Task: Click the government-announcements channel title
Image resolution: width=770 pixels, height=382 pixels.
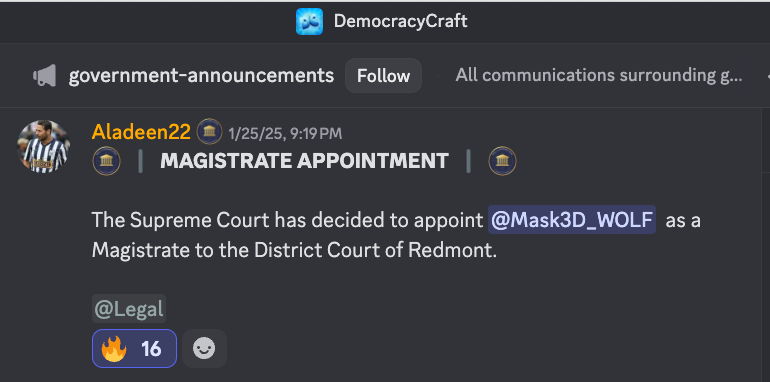Action: tap(201, 76)
